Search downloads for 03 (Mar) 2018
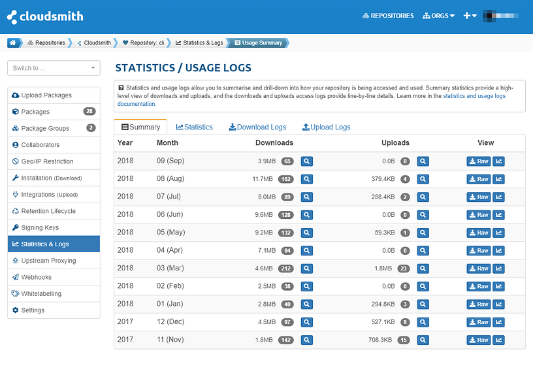The height and width of the screenshot is (392, 533). coord(306,269)
